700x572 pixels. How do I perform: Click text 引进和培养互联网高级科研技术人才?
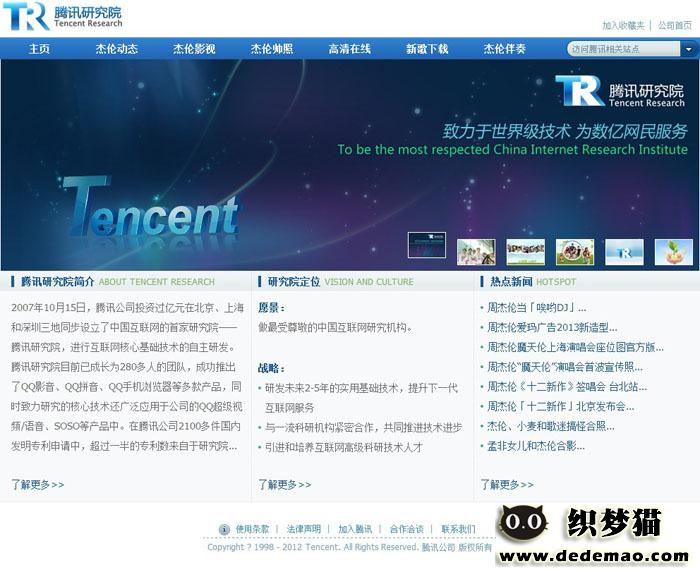(344, 447)
